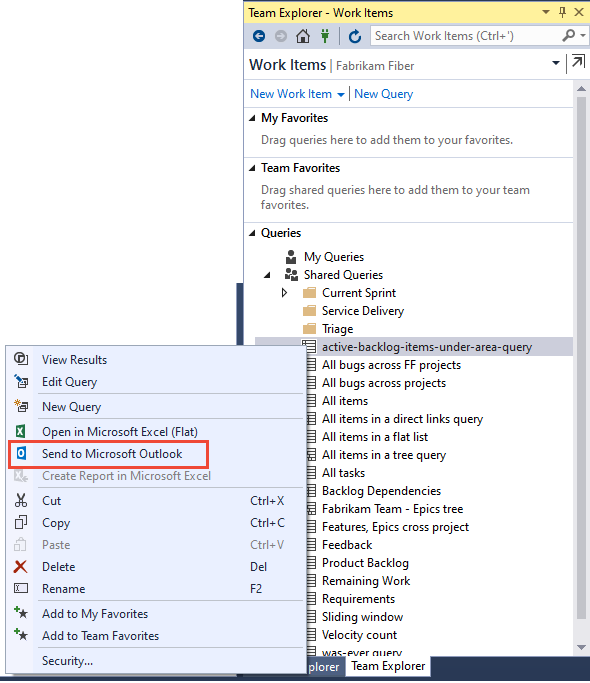Click the Rename icon
Viewport: 590px width, 683px height.
point(21,588)
